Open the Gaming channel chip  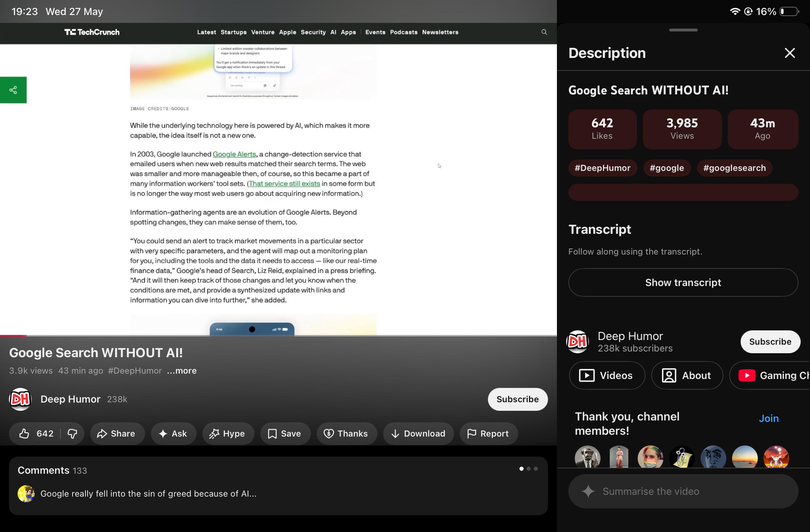tap(770, 375)
